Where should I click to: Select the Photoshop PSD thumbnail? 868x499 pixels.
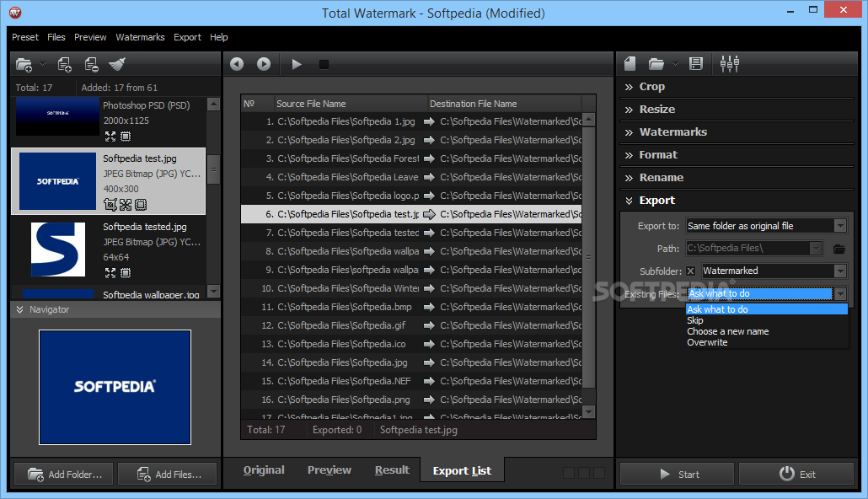[57, 116]
